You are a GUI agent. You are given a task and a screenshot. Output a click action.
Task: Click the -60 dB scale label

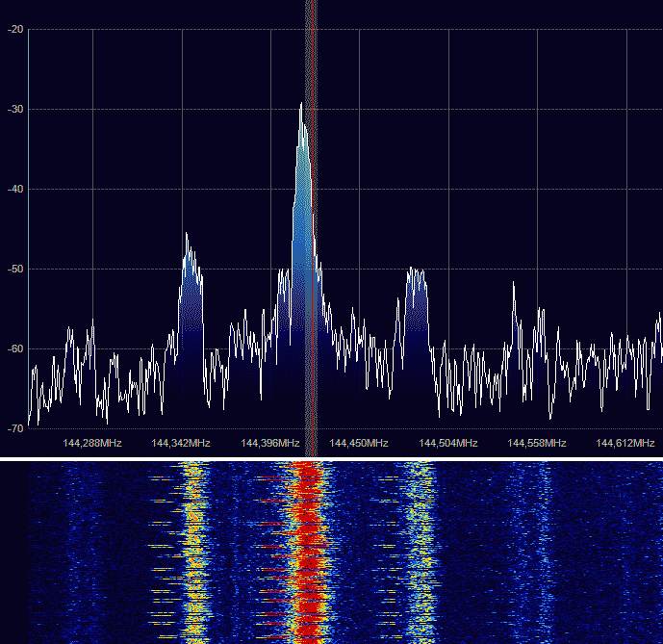[15, 349]
